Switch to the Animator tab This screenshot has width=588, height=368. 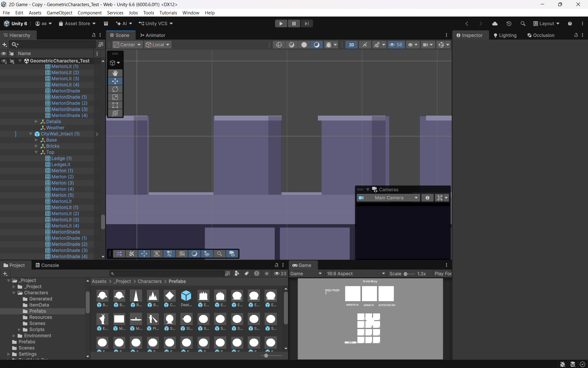tap(153, 35)
